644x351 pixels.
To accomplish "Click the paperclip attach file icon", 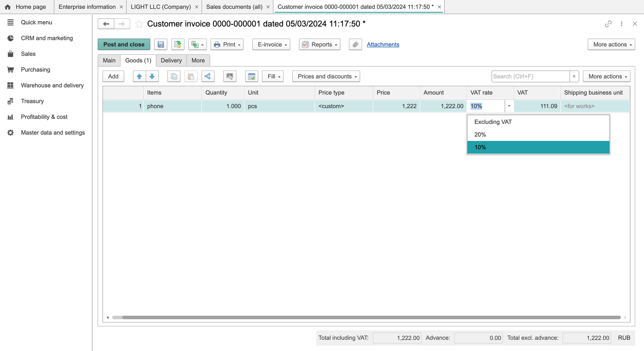I will tap(355, 44).
